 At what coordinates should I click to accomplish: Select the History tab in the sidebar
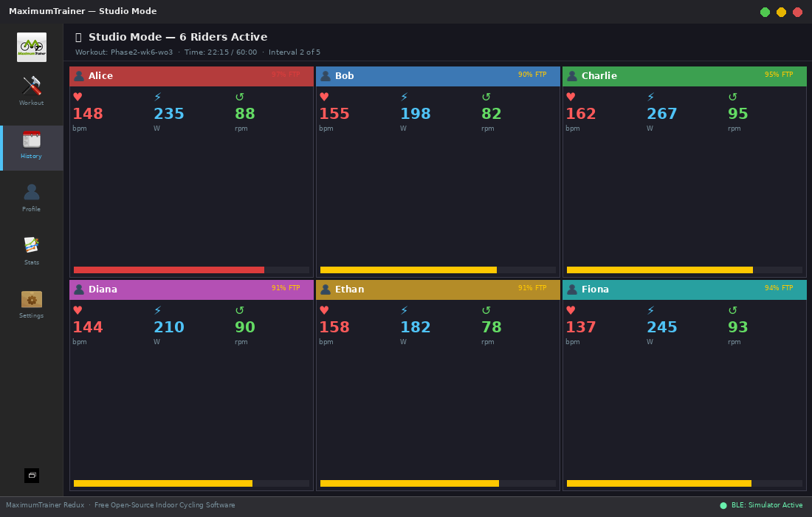click(x=31, y=143)
